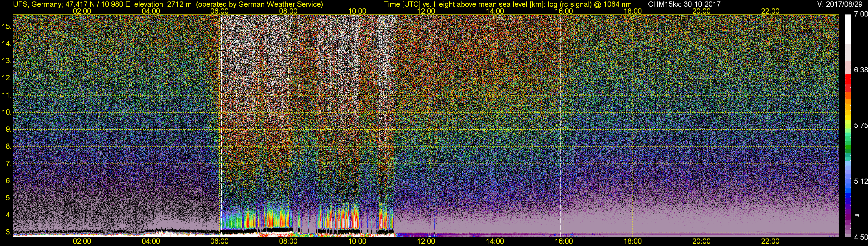The image size is (868, 246).
Task: Click the 4. km height axis label
Action: click(8, 215)
